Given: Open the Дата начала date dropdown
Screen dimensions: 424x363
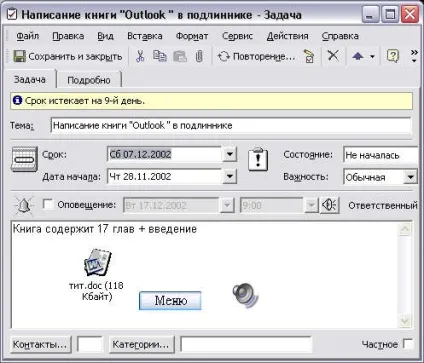Looking at the screenshot, I should coord(229,176).
